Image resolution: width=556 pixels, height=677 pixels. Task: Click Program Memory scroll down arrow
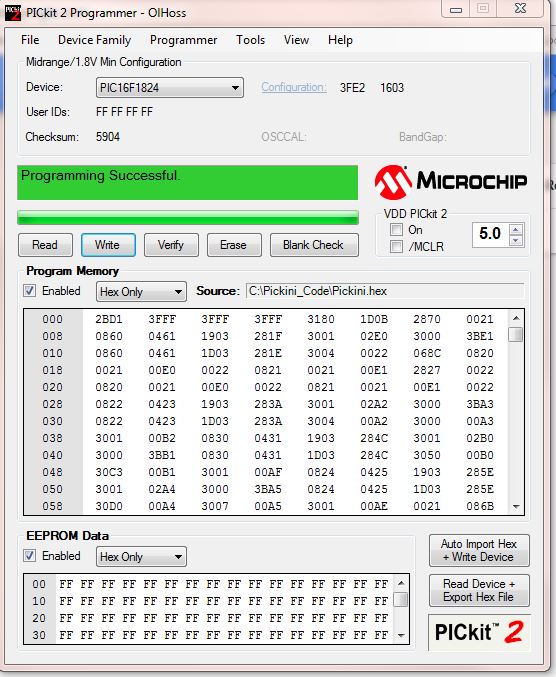(x=516, y=507)
